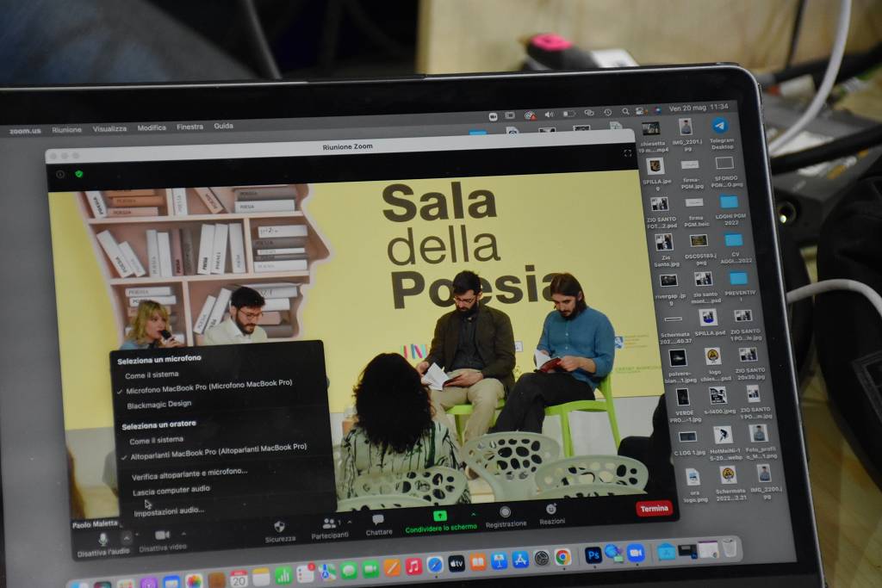This screenshot has height=588, width=882.
Task: Open Impostazioni audio...
Action: (x=170, y=511)
